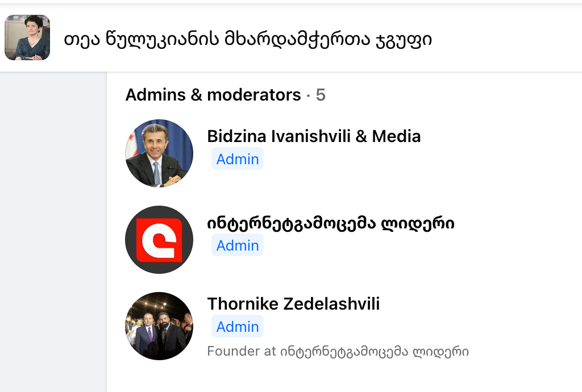Select the Admins & moderators heading
The image size is (582, 392).
tap(213, 95)
